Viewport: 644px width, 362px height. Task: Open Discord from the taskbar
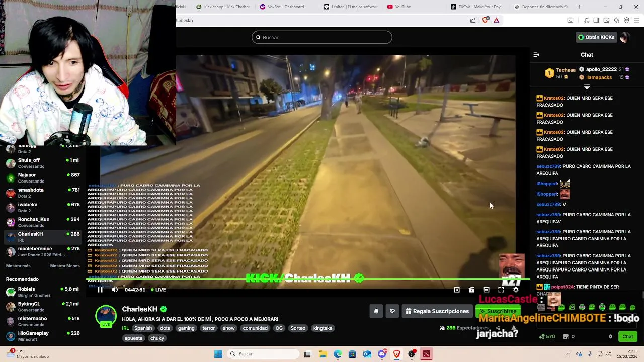point(382,354)
